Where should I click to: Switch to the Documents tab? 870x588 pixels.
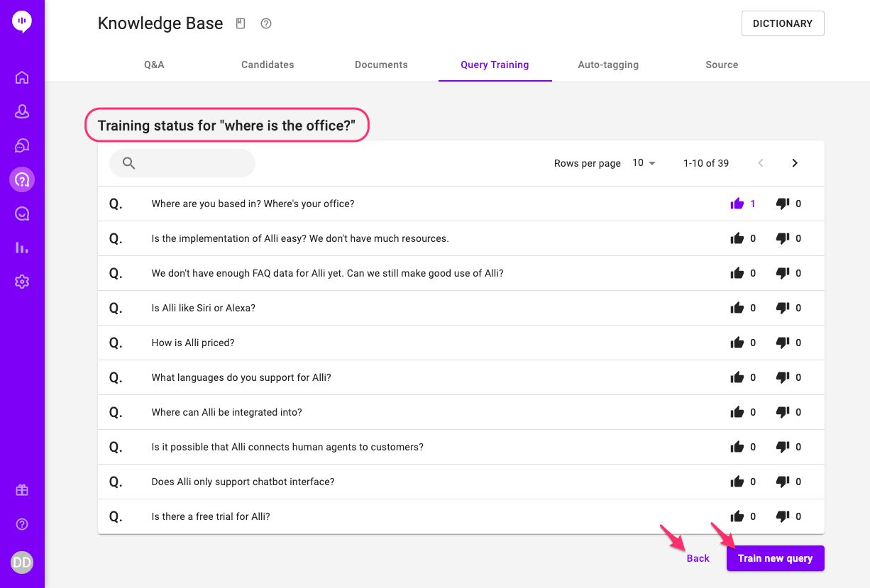tap(381, 65)
